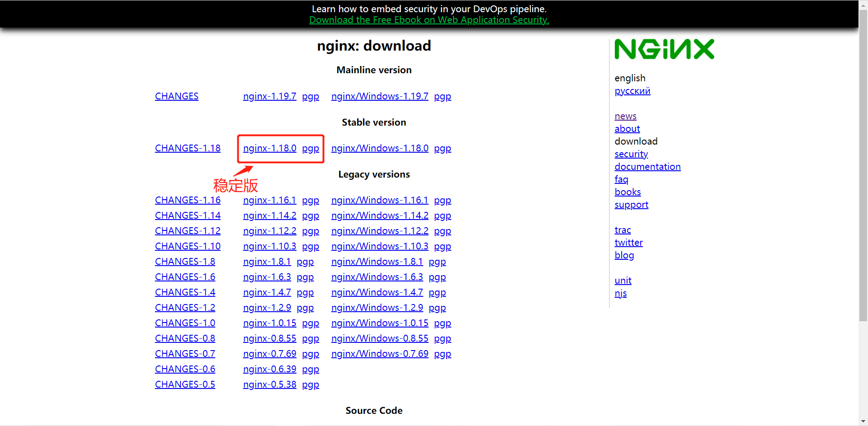This screenshot has width=868, height=426.
Task: Download nginx-0.8.55 source
Action: [x=269, y=338]
